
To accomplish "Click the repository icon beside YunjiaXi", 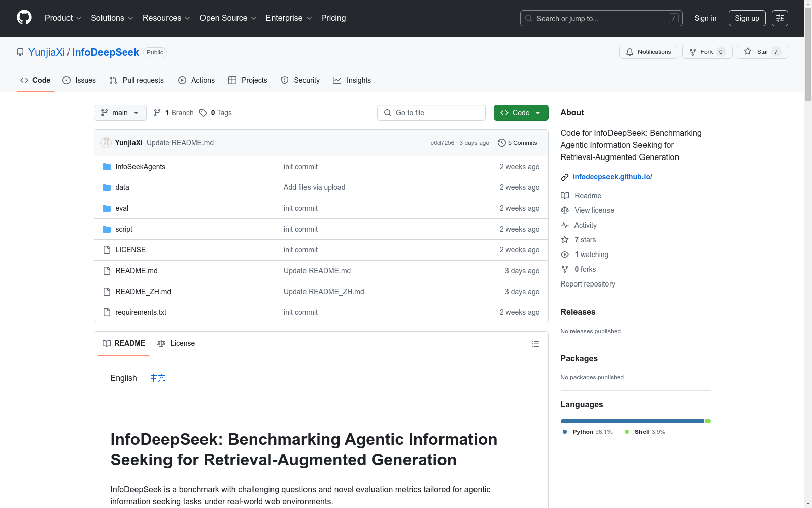I will pos(20,52).
